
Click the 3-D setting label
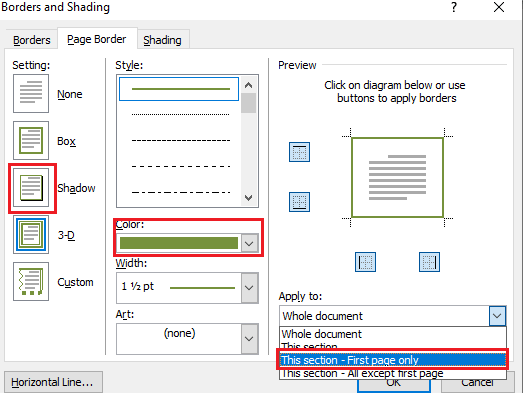(66, 235)
